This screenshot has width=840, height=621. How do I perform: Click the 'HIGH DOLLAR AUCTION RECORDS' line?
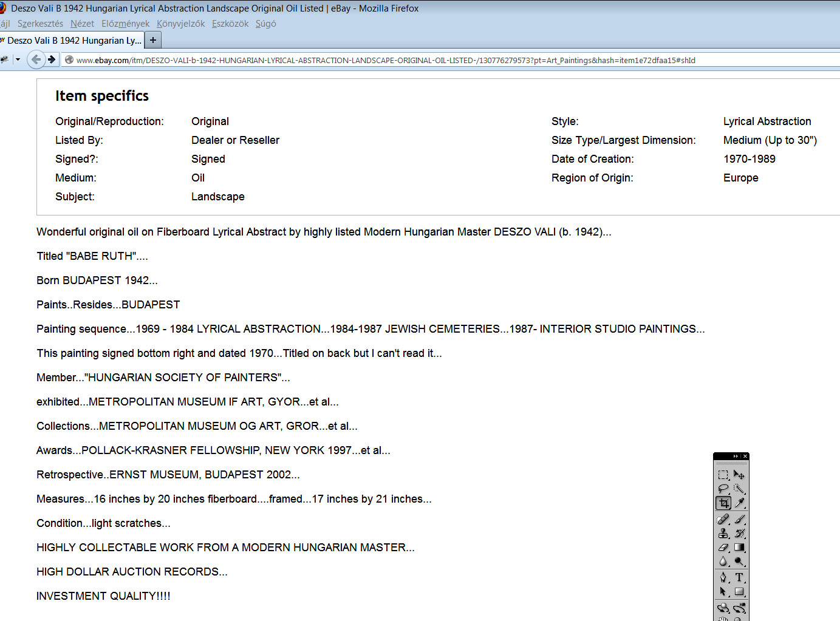point(132,572)
